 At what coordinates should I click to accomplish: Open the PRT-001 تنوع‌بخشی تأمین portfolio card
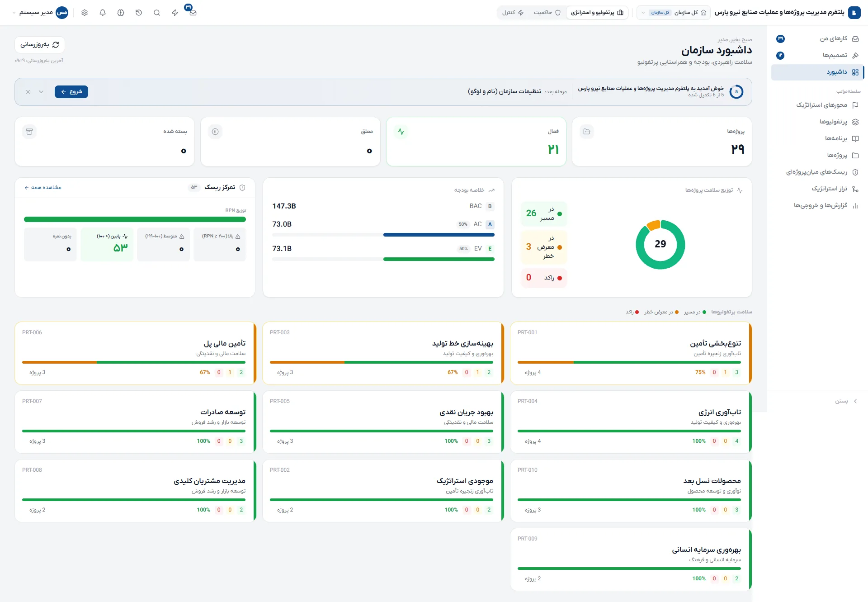[x=631, y=353]
